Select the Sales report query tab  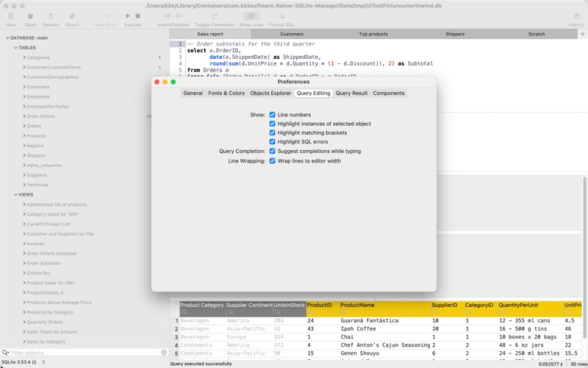pyautogui.click(x=210, y=34)
